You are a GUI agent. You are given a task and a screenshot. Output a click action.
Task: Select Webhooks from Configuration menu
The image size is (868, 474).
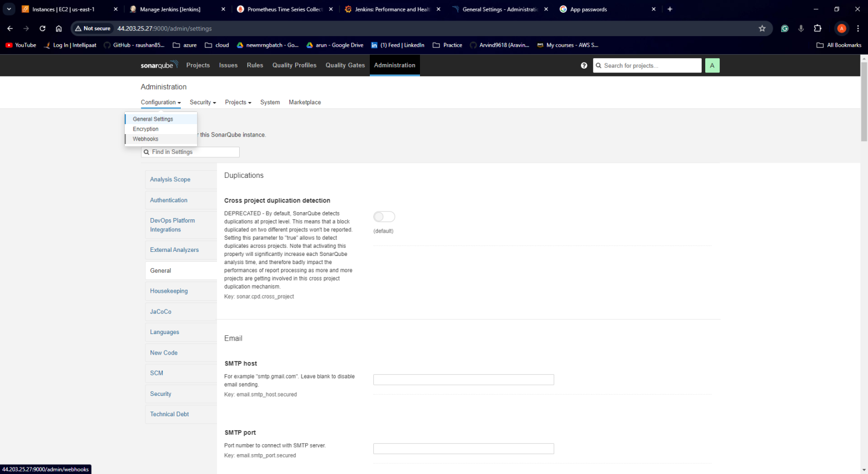(146, 139)
